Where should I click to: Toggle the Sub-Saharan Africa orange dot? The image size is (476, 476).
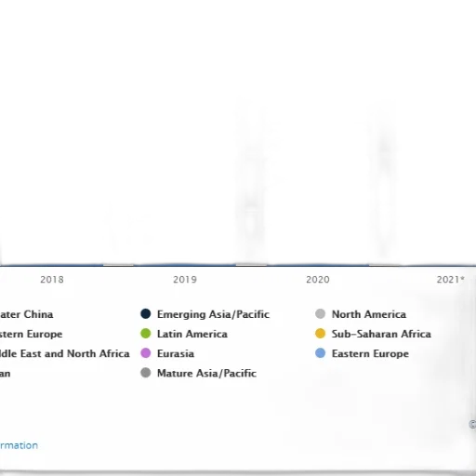pos(320,334)
